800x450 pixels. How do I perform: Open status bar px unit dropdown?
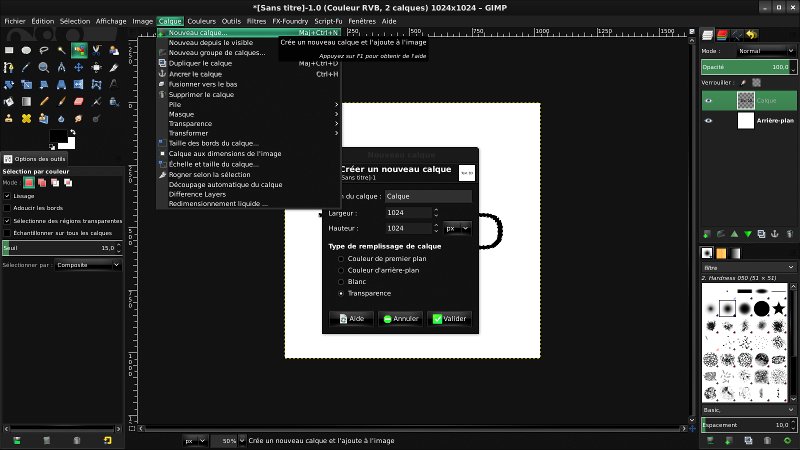pos(195,441)
